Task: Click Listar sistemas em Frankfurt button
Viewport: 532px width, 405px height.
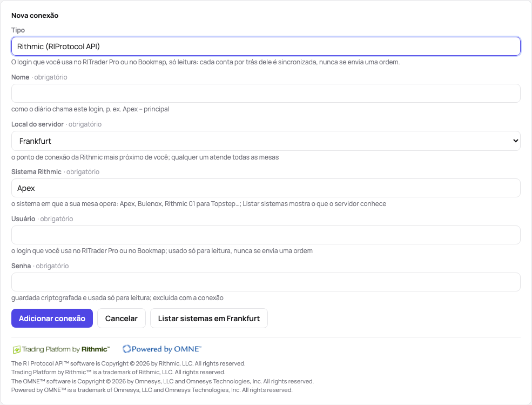Action: (209, 318)
